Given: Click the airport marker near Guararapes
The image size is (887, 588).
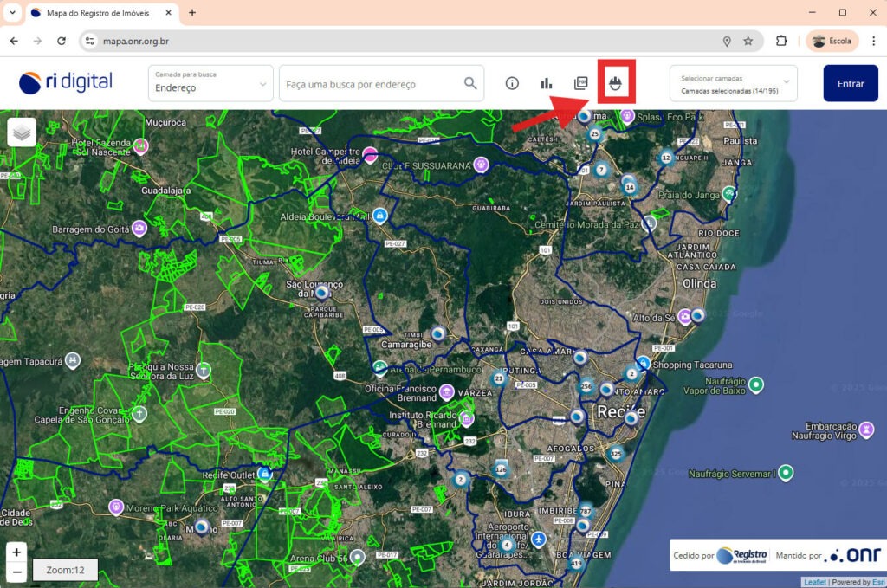Looking at the screenshot, I should coord(539,540).
